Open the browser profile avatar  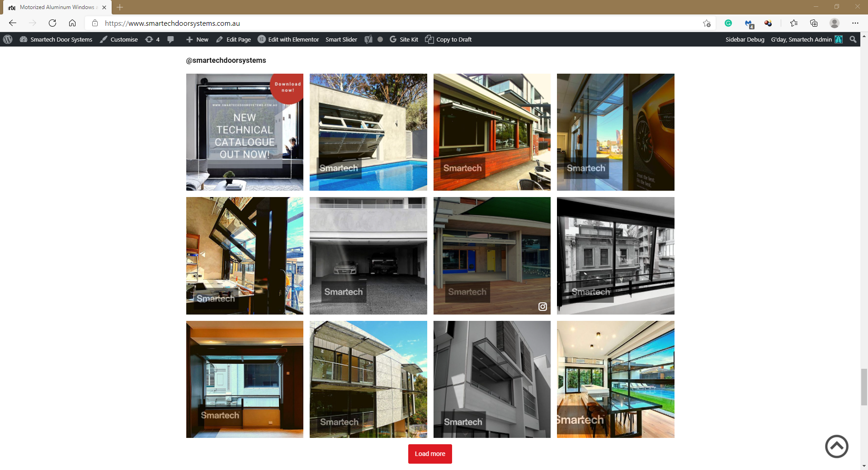835,23
